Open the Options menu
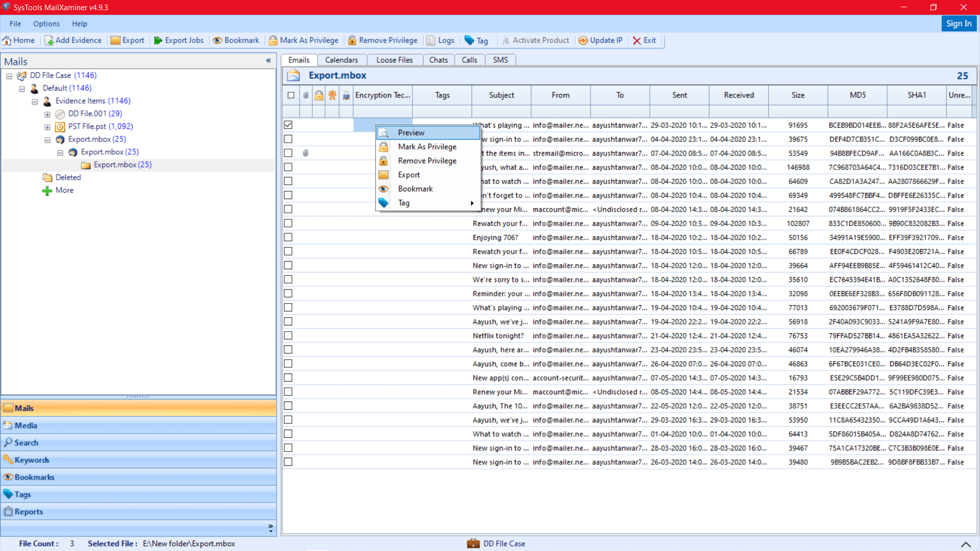Screen dimensions: 980x551 46,23
